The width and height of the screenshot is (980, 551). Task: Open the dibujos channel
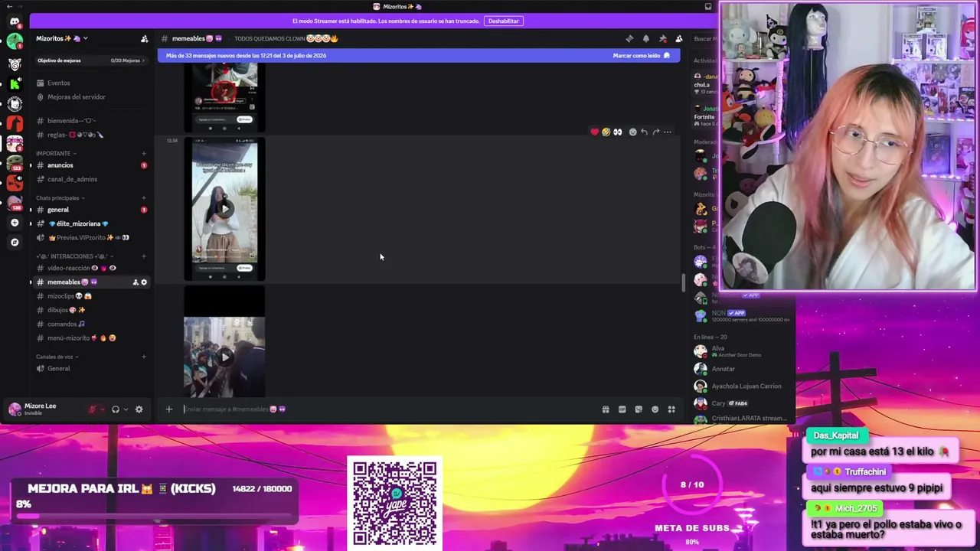(90, 310)
